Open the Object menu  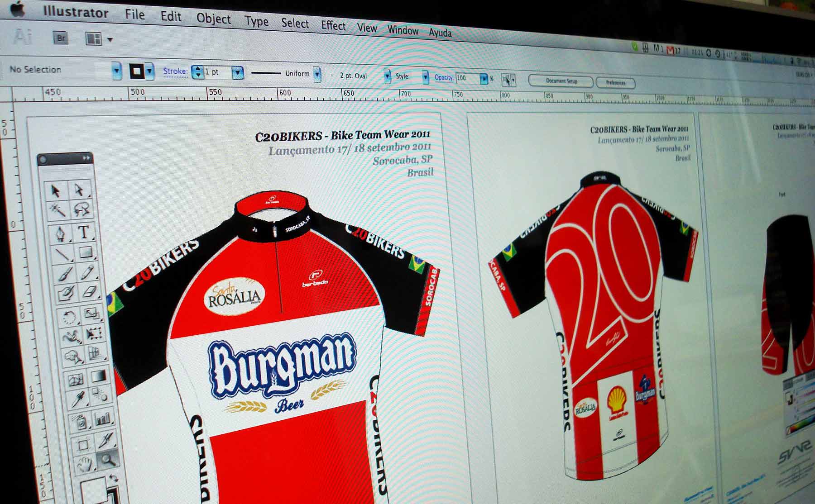click(x=213, y=19)
